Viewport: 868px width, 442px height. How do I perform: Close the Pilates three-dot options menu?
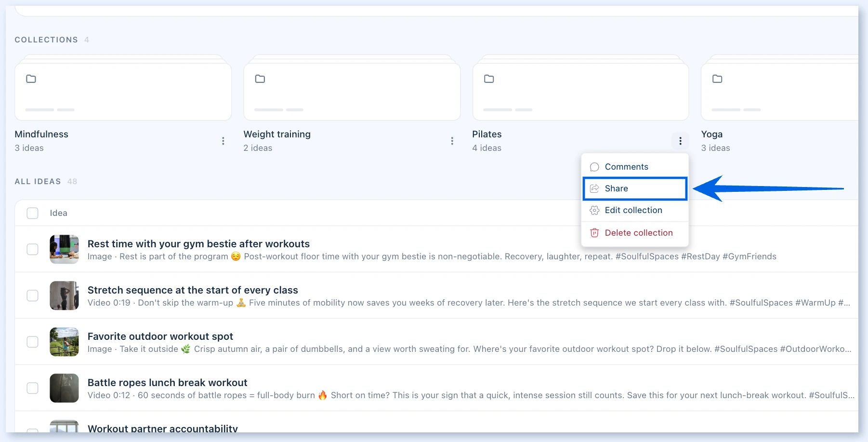pyautogui.click(x=680, y=141)
